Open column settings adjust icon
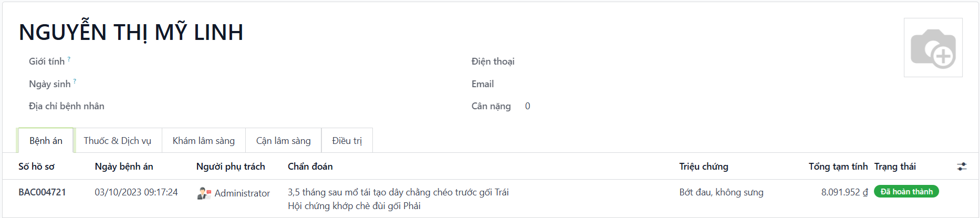Screen dimensions: 980x218 click(962, 167)
